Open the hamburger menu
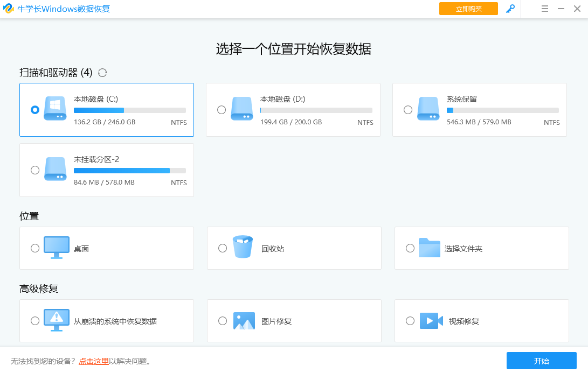Screen dimensions: 588x373 [x=545, y=9]
